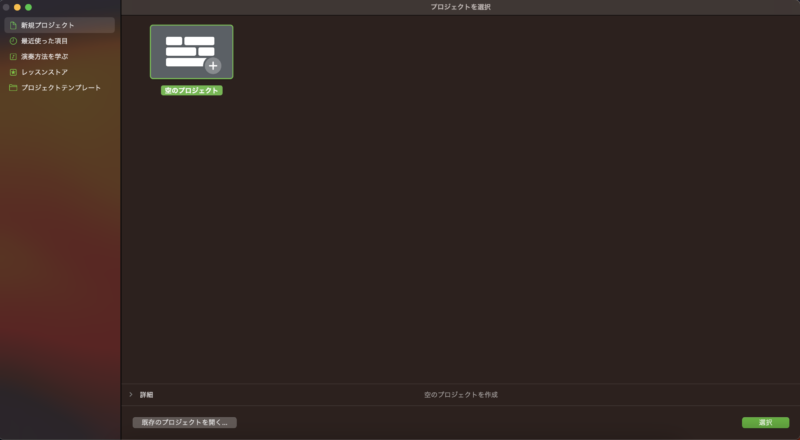The height and width of the screenshot is (440, 800).
Task: Click the プロジェクトテンプレート folder icon
Action: tap(13, 88)
